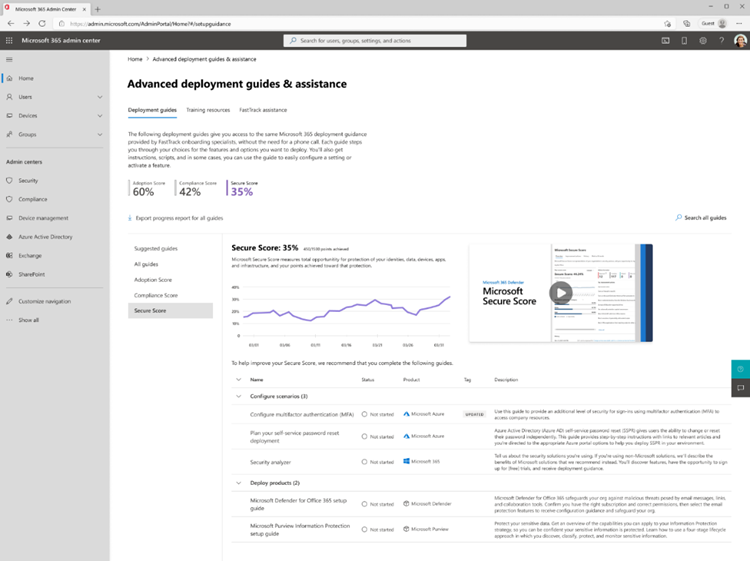The height and width of the screenshot is (561, 750).
Task: Switch to Deployment guides tab
Action: tap(152, 110)
